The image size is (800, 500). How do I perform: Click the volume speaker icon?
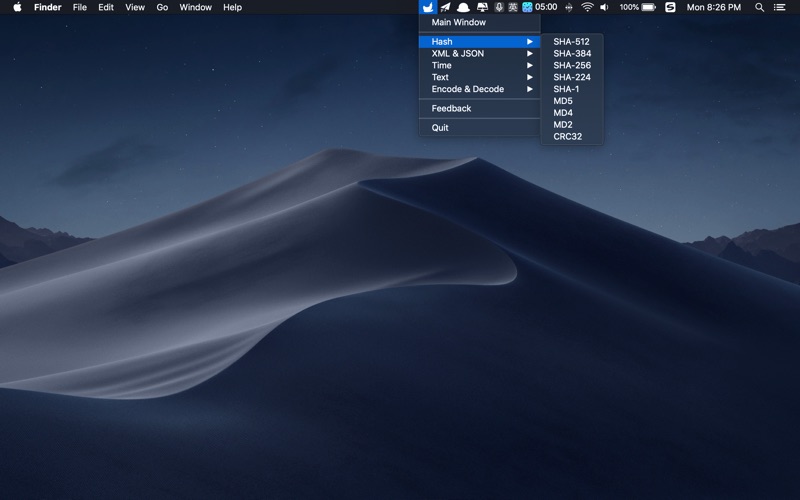click(x=604, y=7)
